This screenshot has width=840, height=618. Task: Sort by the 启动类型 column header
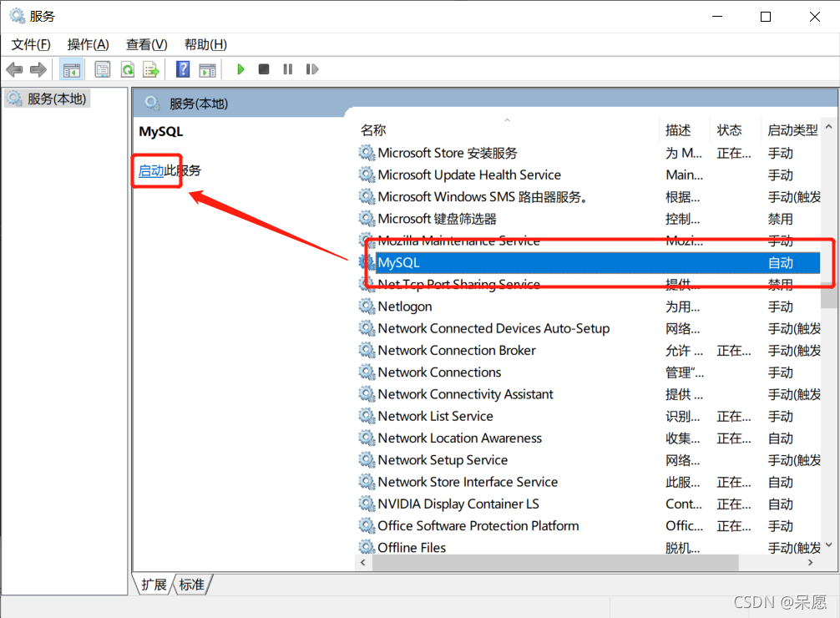click(792, 130)
